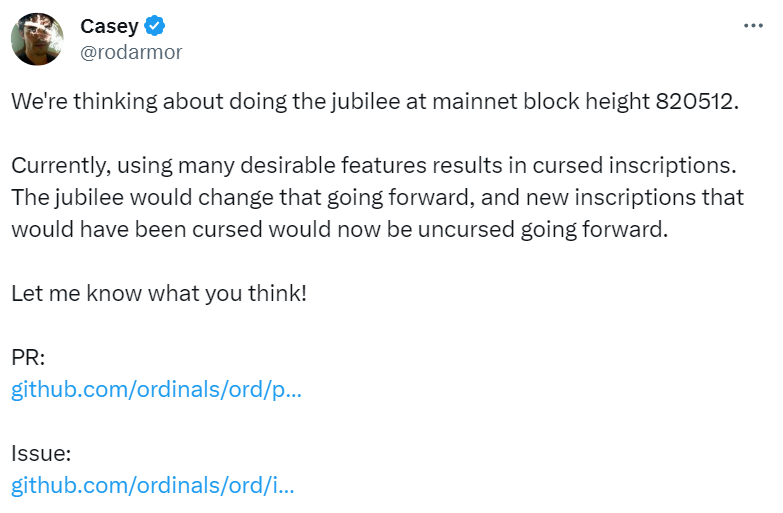Click the "Issue:" label text
This screenshot has width=783, height=513.
pyautogui.click(x=41, y=454)
